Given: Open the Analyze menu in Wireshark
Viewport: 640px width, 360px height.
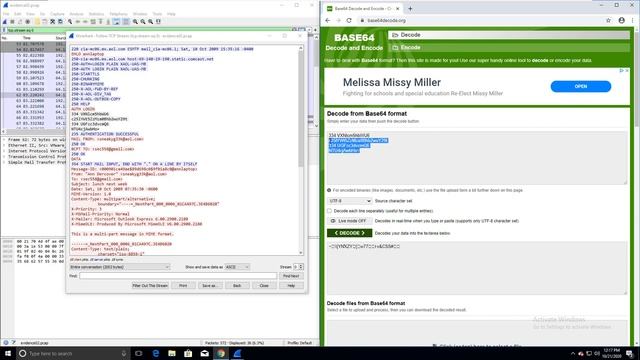Looking at the screenshot, I should pos(76,14).
